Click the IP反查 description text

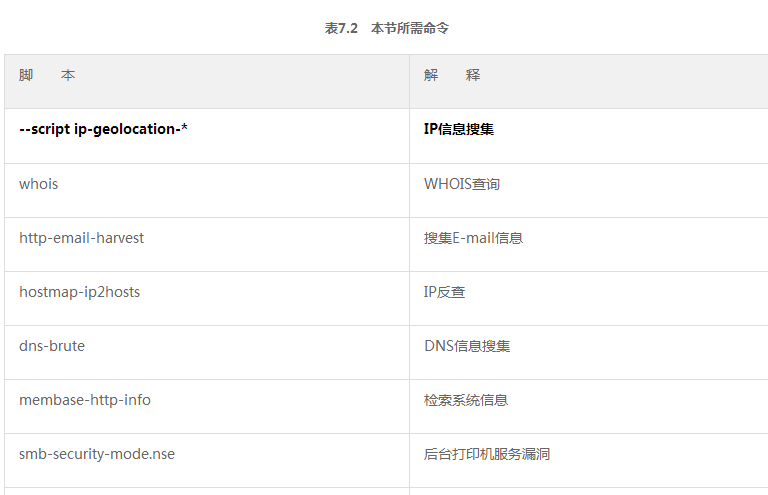click(x=444, y=292)
